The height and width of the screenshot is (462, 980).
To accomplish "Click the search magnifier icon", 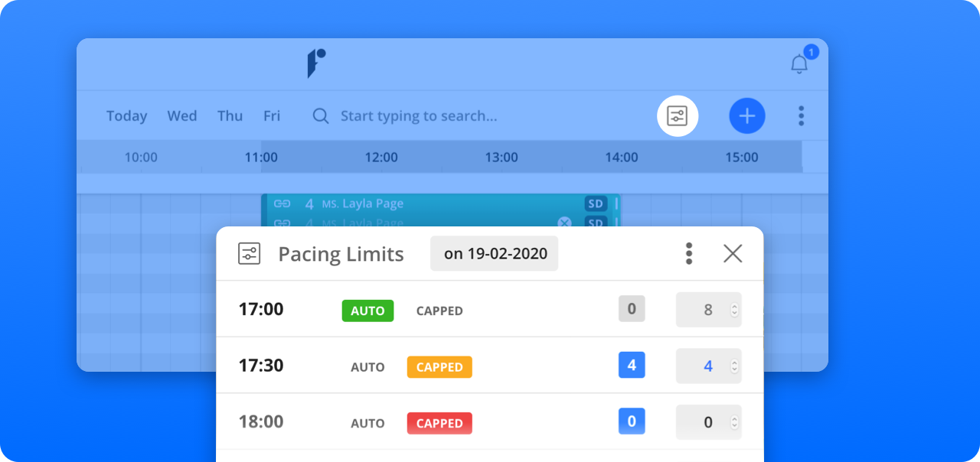I will (x=321, y=116).
